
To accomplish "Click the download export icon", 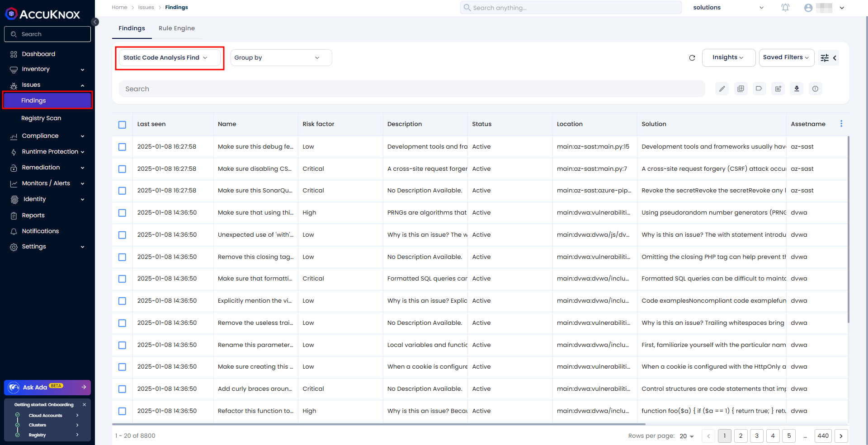I will tap(797, 89).
